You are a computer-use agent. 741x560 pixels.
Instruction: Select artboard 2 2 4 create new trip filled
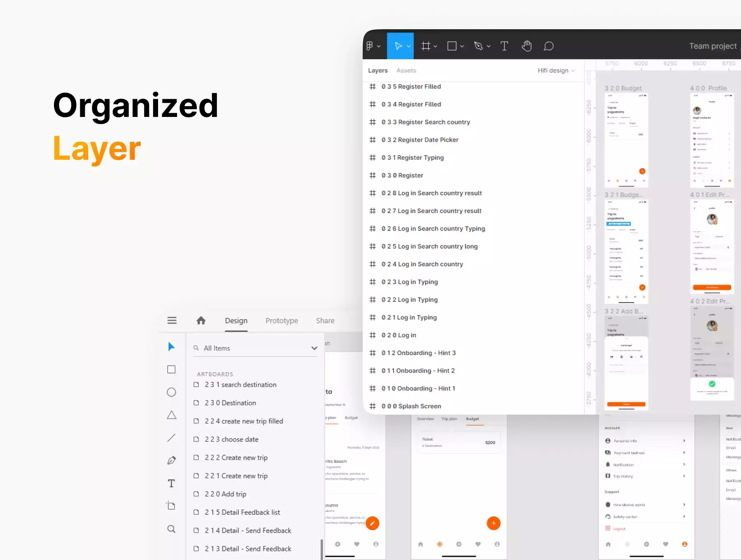(x=255, y=421)
